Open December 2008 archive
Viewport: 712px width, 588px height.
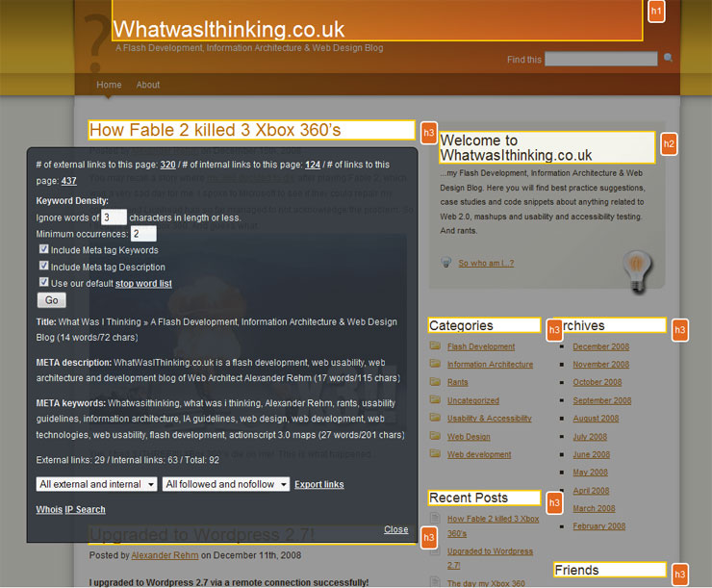coord(601,346)
